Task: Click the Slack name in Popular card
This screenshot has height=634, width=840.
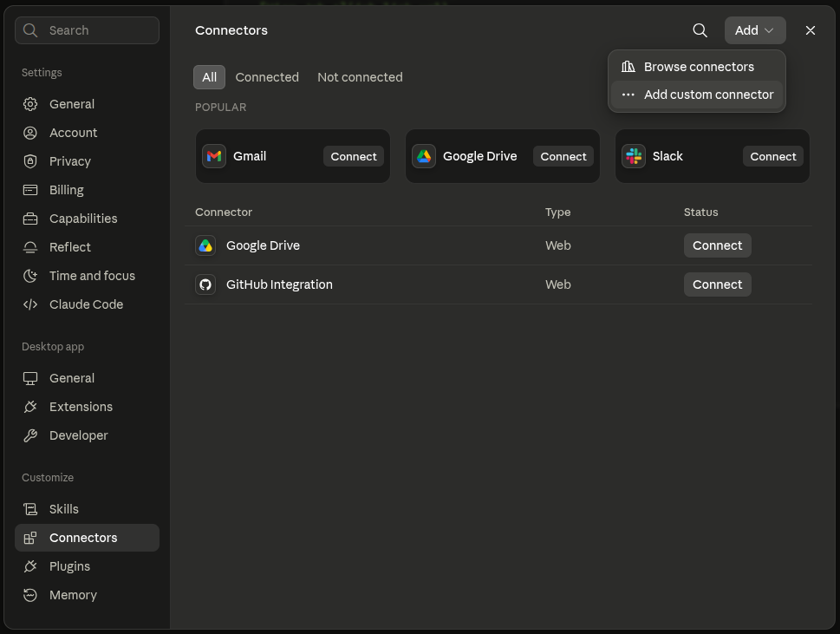Action: tap(667, 156)
